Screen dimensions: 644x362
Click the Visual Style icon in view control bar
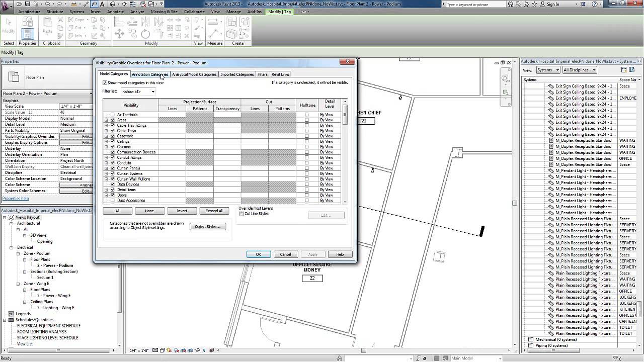(163, 350)
